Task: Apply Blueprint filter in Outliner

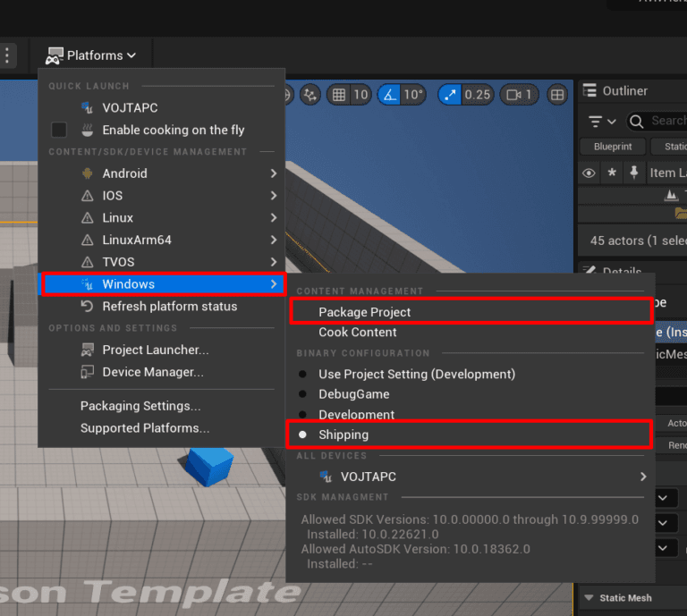Action: click(613, 147)
